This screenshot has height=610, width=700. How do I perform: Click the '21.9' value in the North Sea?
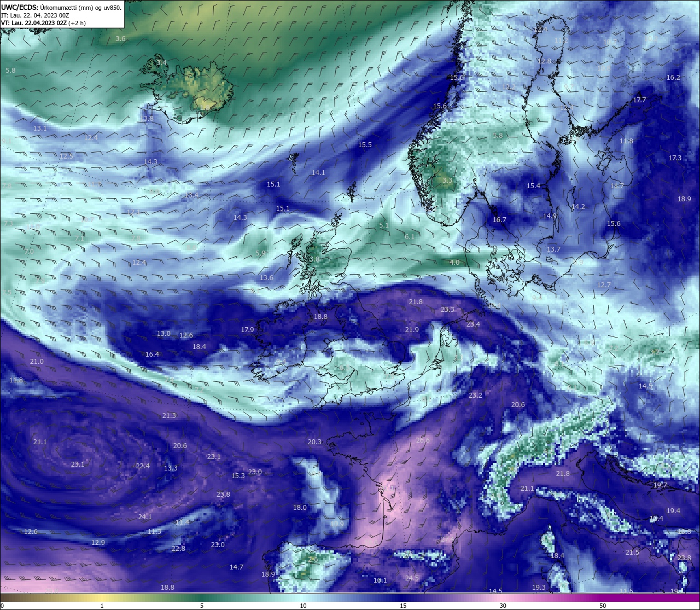(412, 330)
